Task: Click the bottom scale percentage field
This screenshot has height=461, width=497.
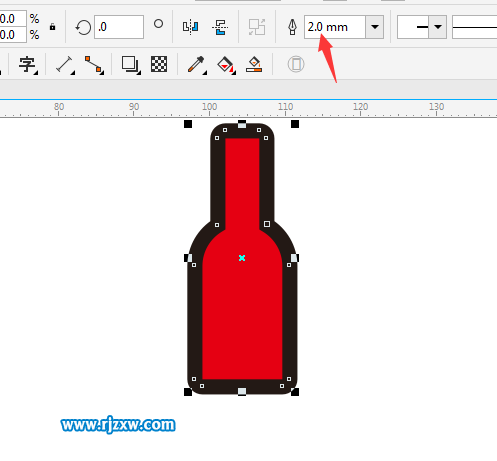Action: pos(12,35)
